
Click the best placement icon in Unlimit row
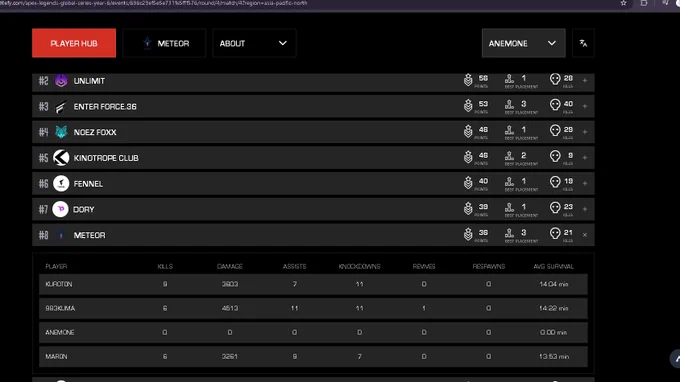509,79
